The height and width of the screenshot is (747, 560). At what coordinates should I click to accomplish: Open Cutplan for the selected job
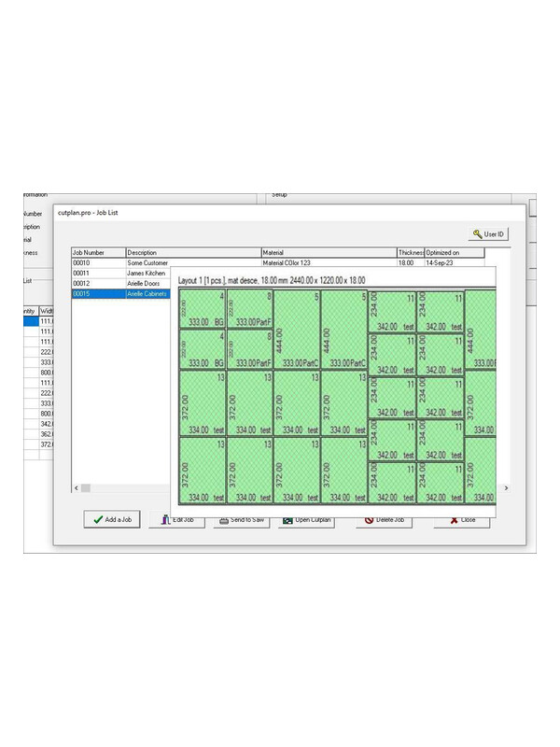(307, 520)
